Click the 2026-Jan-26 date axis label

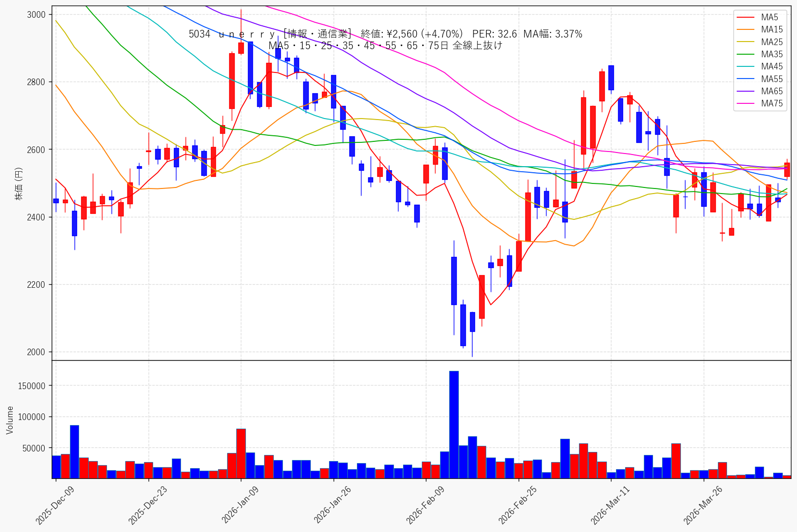333,505
